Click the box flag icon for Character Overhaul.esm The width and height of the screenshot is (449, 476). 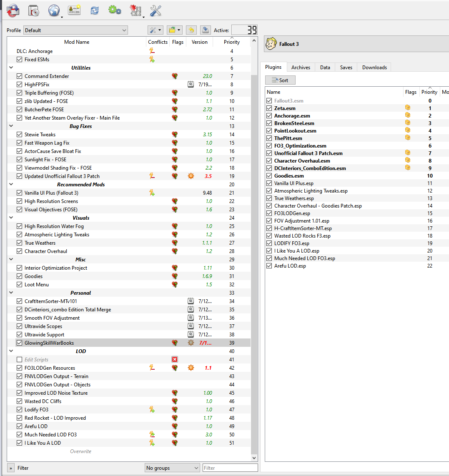[x=408, y=160]
